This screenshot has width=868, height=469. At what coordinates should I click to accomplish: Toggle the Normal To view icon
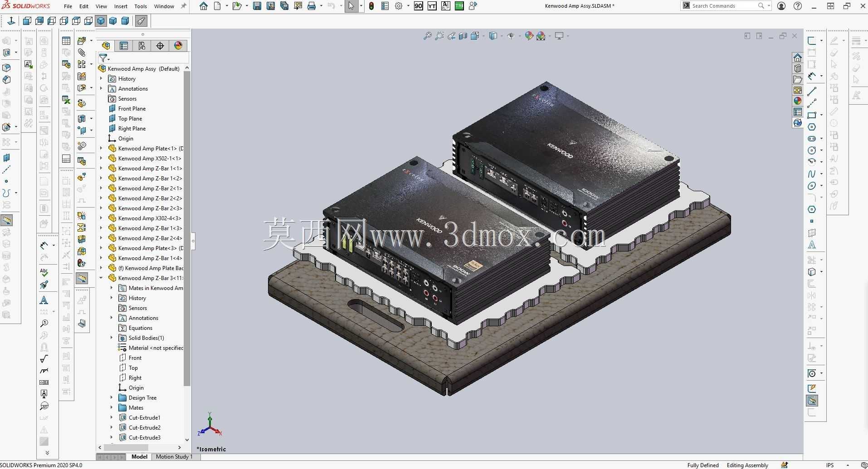pos(12,21)
